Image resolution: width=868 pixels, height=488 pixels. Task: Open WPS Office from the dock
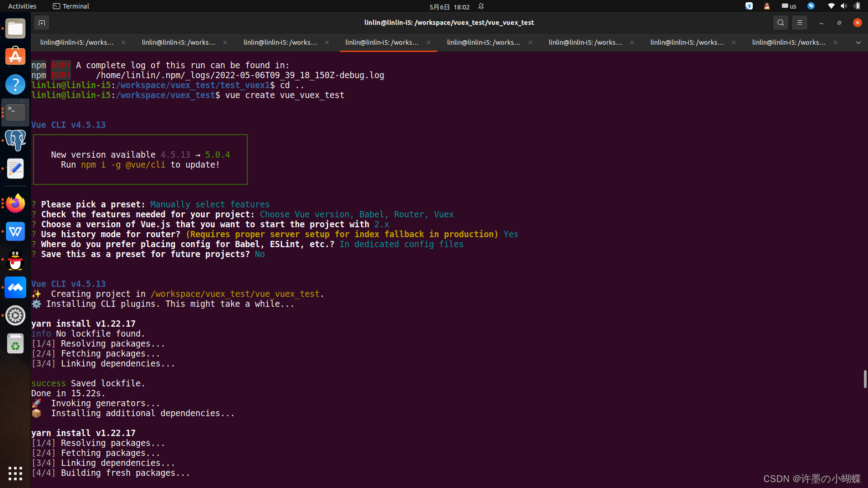[15, 232]
